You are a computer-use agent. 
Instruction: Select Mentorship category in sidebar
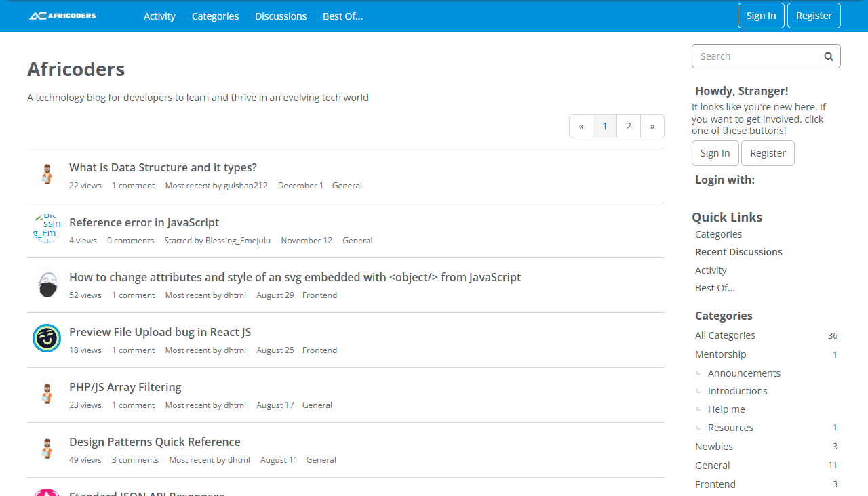(720, 354)
